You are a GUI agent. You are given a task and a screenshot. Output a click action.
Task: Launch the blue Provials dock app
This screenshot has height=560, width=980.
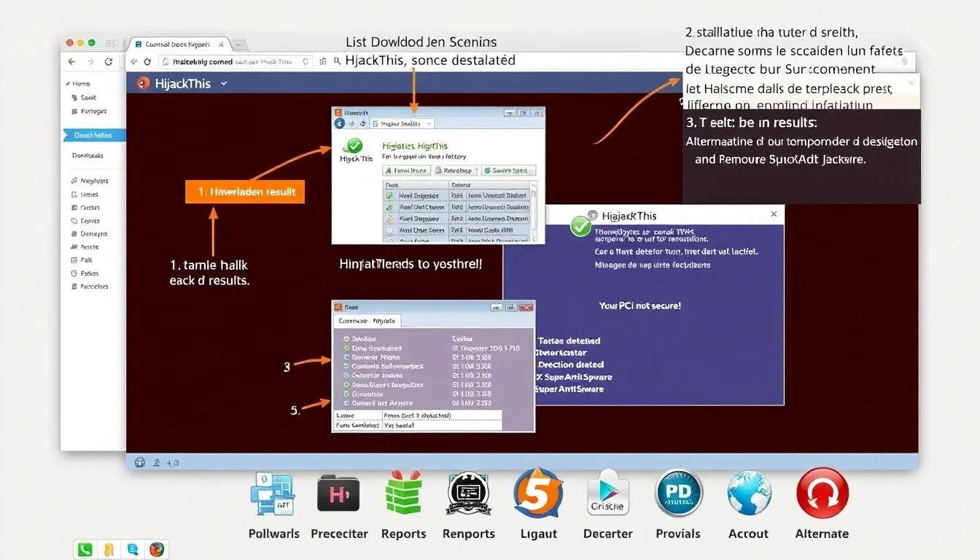click(x=678, y=493)
